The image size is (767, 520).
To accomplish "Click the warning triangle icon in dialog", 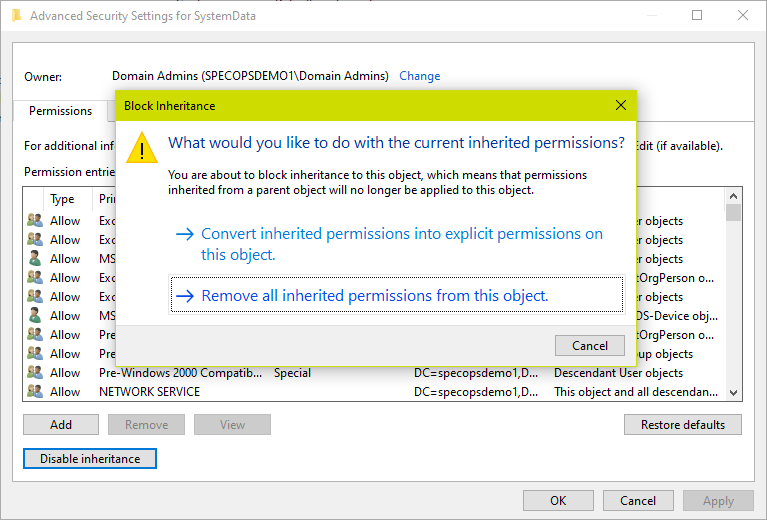I will click(x=142, y=148).
